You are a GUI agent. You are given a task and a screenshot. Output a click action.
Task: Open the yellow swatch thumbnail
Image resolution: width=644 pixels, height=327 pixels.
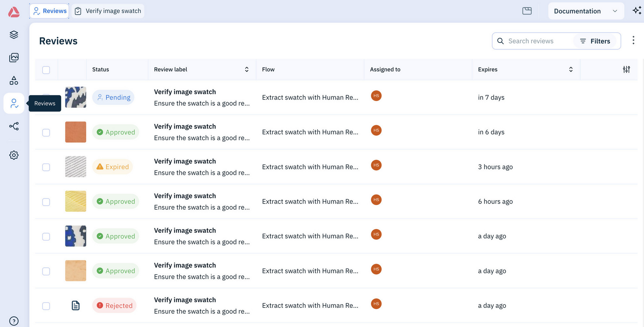point(76,201)
